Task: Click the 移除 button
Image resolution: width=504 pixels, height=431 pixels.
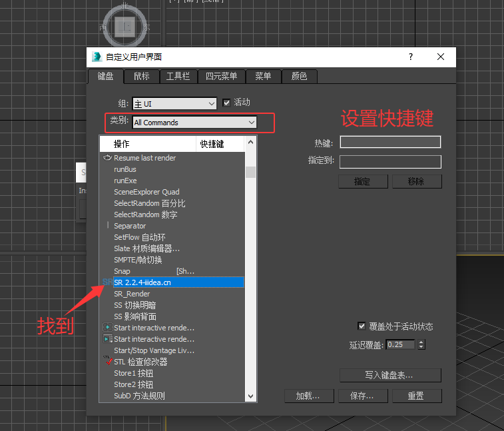Action: (x=417, y=181)
